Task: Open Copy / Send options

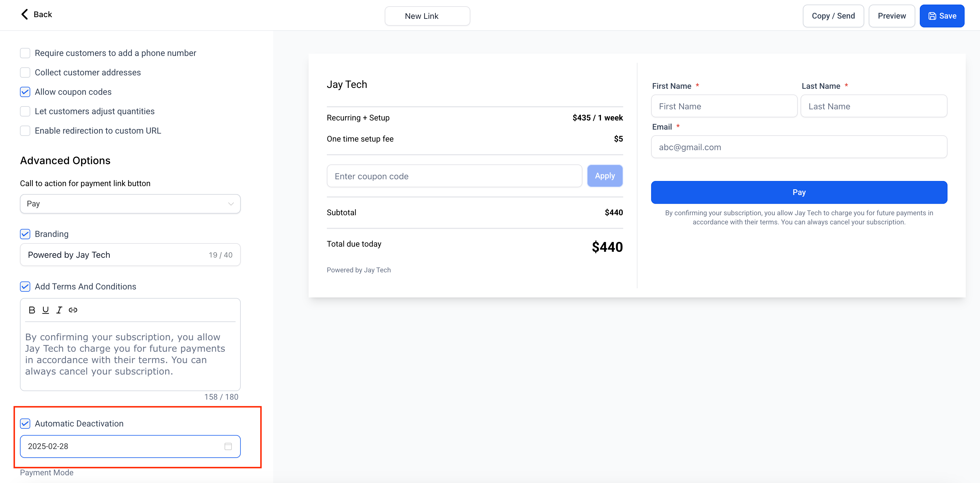Action: (x=833, y=16)
